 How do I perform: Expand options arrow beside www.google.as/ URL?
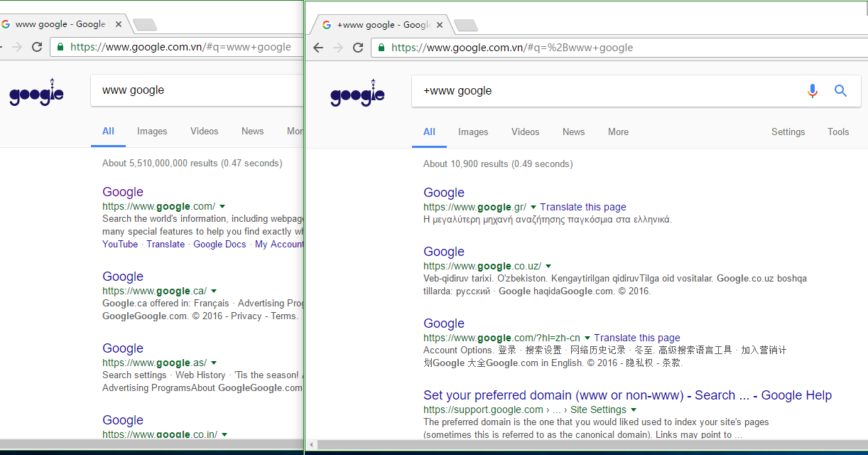[x=214, y=363]
